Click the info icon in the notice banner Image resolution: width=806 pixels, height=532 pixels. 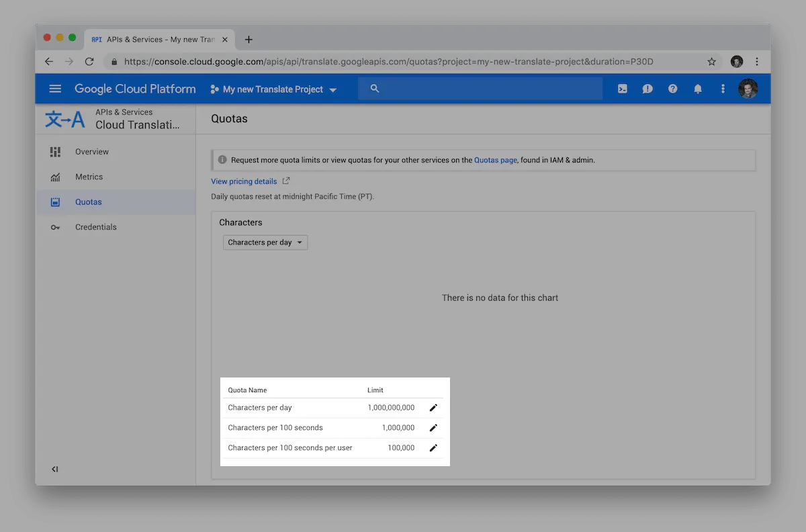click(x=222, y=160)
